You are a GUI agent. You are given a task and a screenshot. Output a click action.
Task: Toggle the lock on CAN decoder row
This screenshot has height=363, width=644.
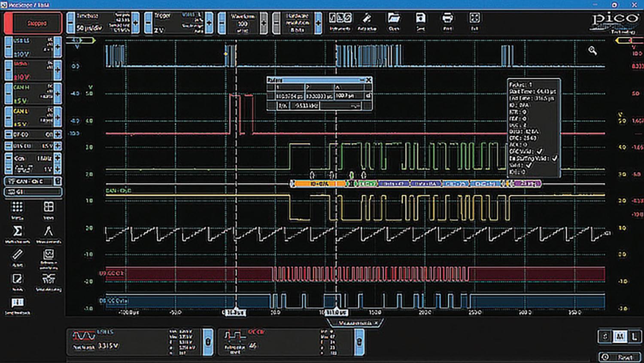coord(58,181)
